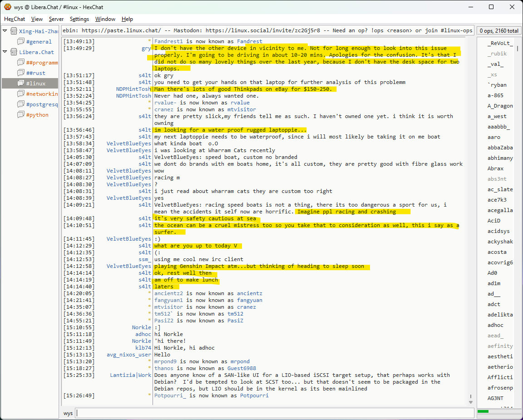Click the ##rust channel icon

pos(21,73)
